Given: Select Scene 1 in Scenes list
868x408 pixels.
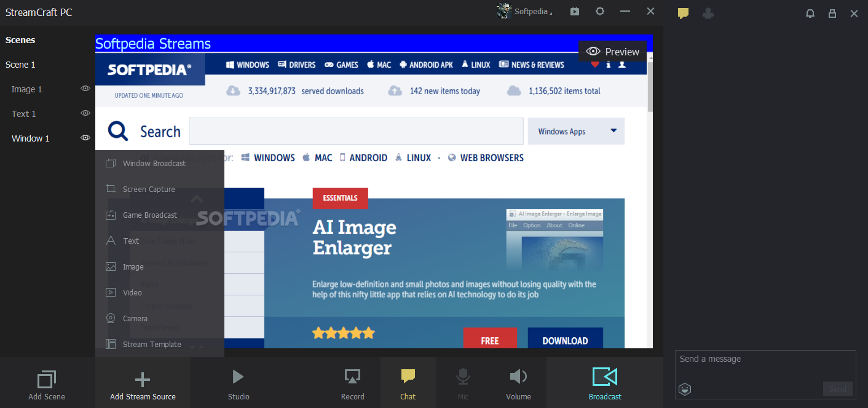Looking at the screenshot, I should pyautogui.click(x=47, y=65).
